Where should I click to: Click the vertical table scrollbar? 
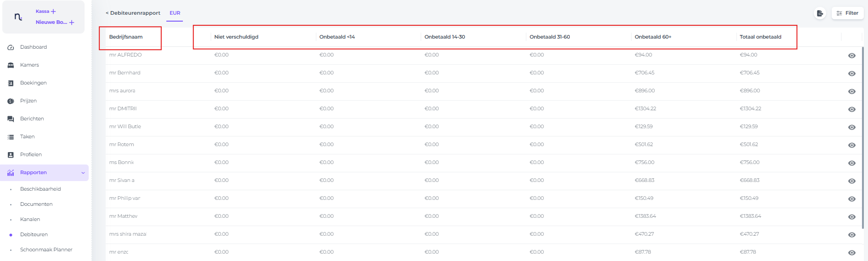pyautogui.click(x=862, y=138)
